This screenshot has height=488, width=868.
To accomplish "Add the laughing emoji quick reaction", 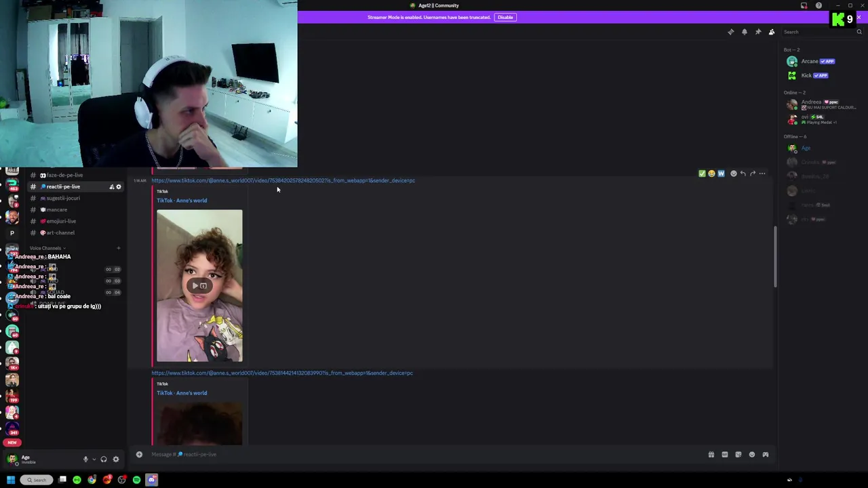I will [x=711, y=174].
